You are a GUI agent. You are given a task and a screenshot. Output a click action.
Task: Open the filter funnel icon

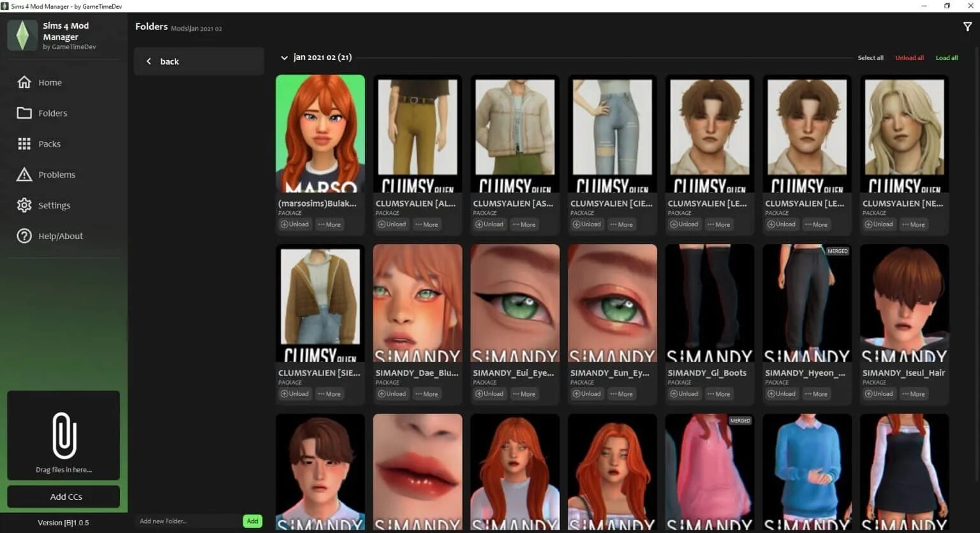pyautogui.click(x=967, y=27)
